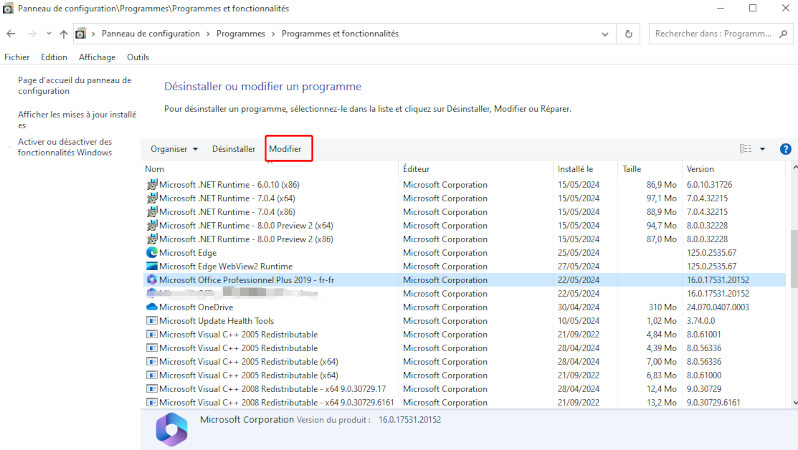Open help with the blue question mark

[x=785, y=149]
